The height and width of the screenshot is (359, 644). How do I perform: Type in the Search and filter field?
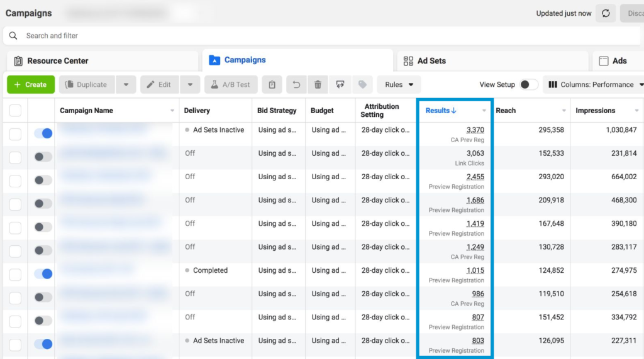pyautogui.click(x=252, y=36)
